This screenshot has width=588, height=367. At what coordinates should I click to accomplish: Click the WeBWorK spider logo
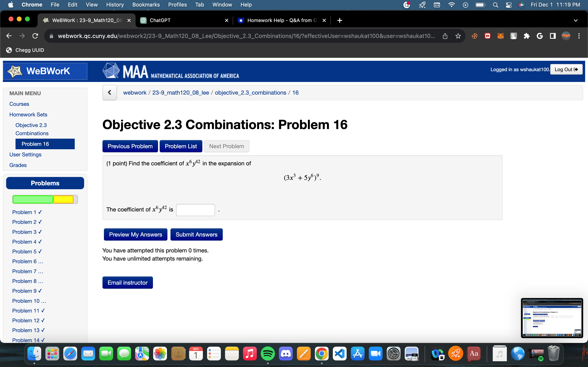(x=14, y=71)
